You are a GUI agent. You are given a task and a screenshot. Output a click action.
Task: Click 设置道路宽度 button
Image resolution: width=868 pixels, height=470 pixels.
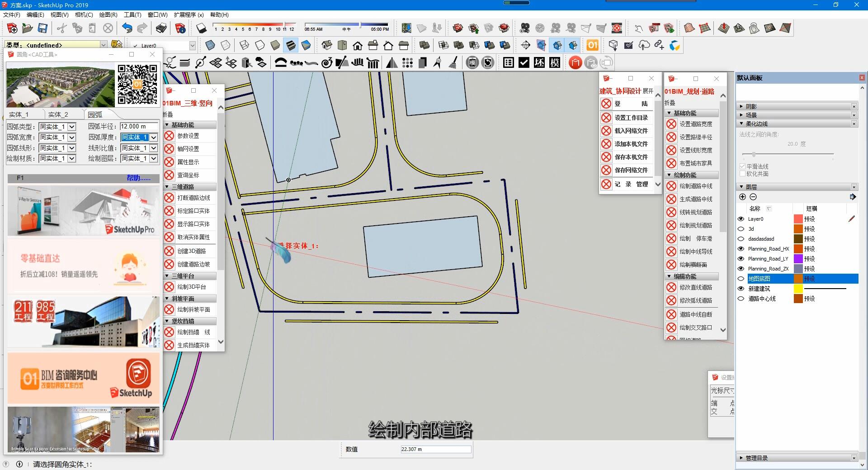696,124
